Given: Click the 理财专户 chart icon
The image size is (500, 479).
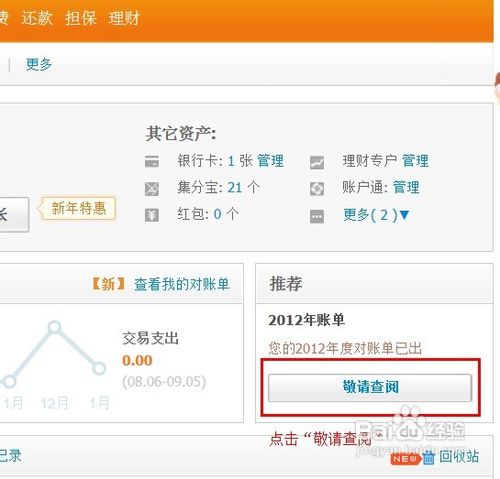Looking at the screenshot, I should 317,162.
